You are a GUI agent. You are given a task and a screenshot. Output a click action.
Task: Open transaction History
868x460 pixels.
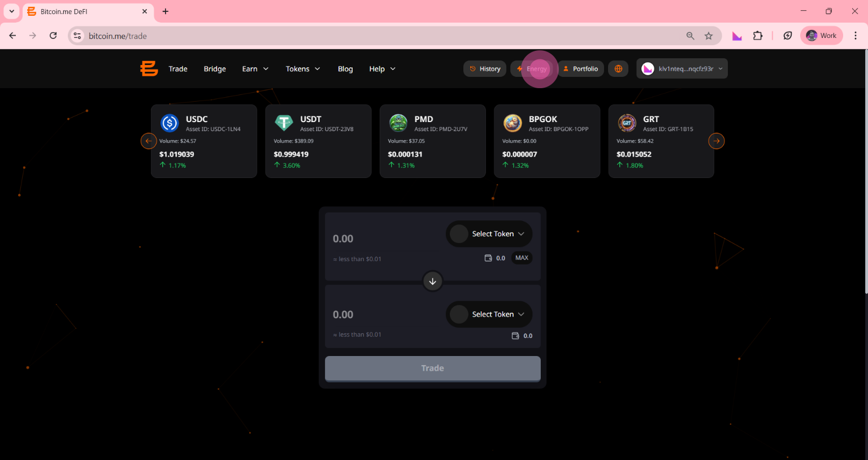(485, 69)
